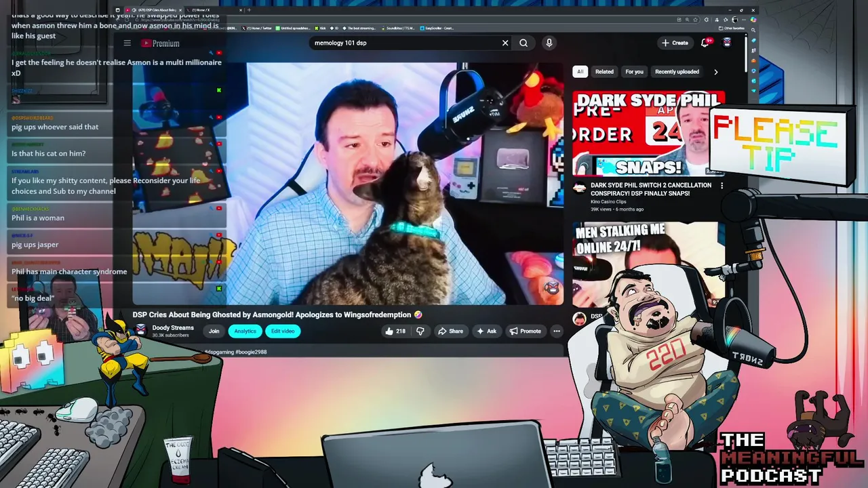Click the Like button showing 218
The width and height of the screenshot is (868, 488).
395,331
